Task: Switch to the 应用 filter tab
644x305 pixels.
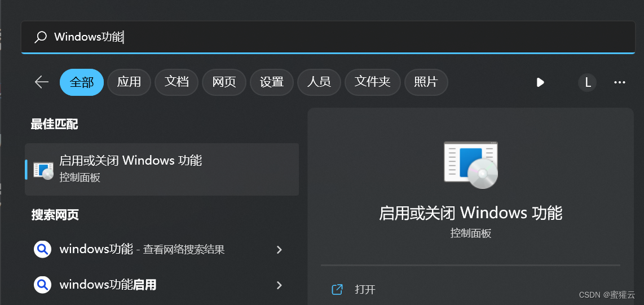Action: point(129,82)
